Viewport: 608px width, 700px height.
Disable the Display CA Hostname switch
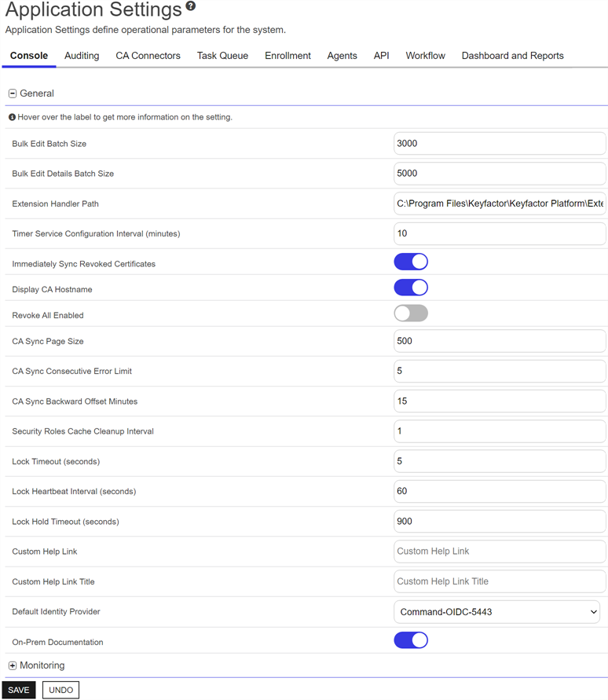click(x=411, y=288)
